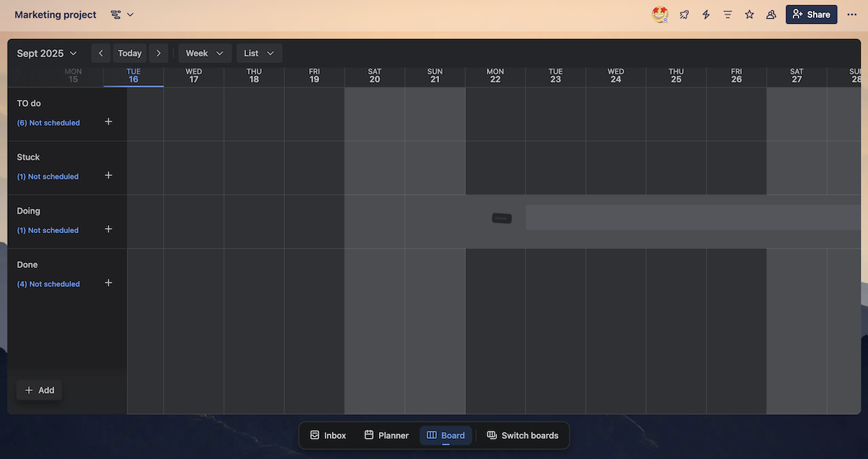
Task: Select today's highlighted TUE 16 column
Action: [133, 75]
